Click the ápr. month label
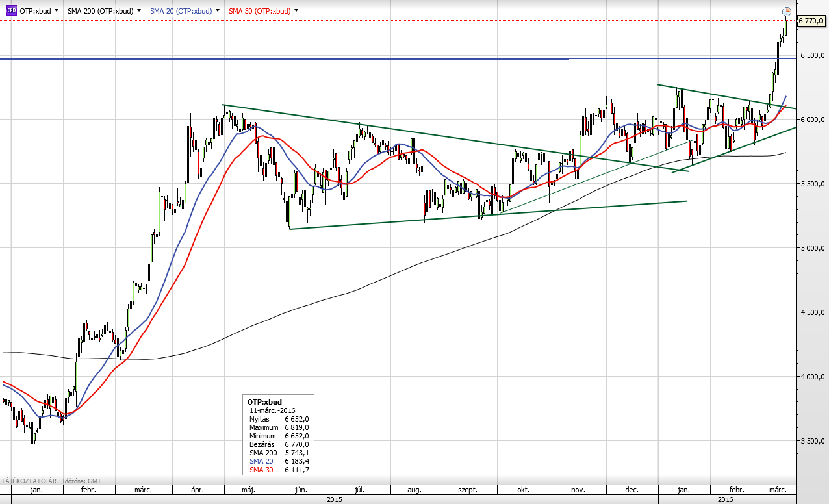The height and width of the screenshot is (504, 829). click(x=198, y=490)
